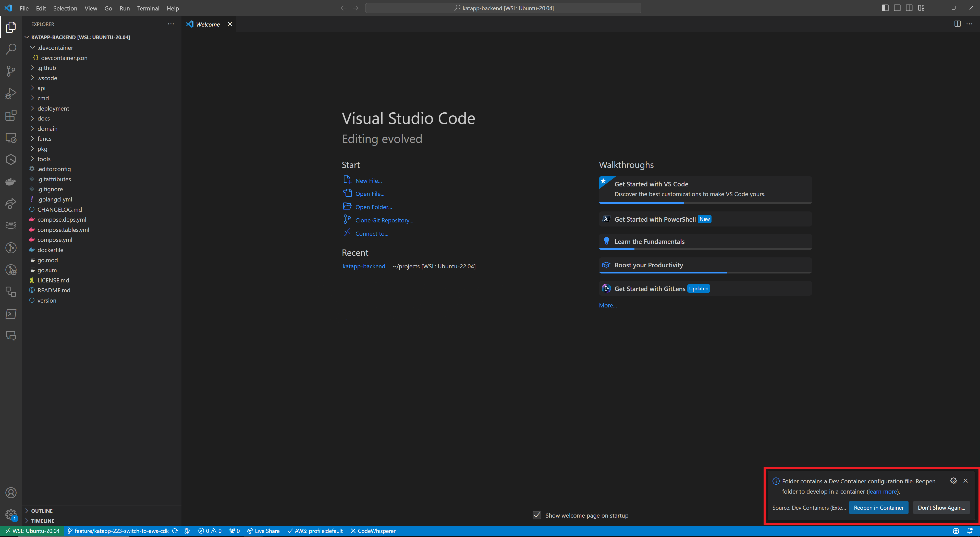
Task: Open Remote Explorer icon in activity bar
Action: (11, 137)
